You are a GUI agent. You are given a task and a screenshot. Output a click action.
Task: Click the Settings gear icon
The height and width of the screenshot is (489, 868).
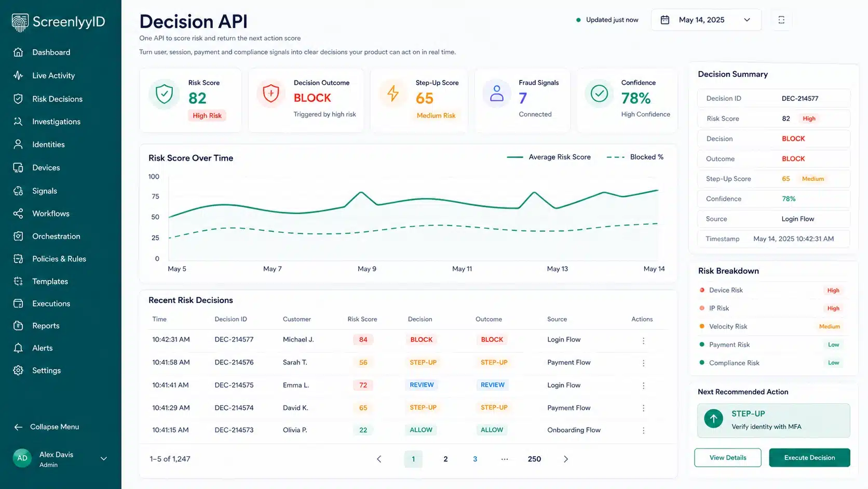point(18,371)
